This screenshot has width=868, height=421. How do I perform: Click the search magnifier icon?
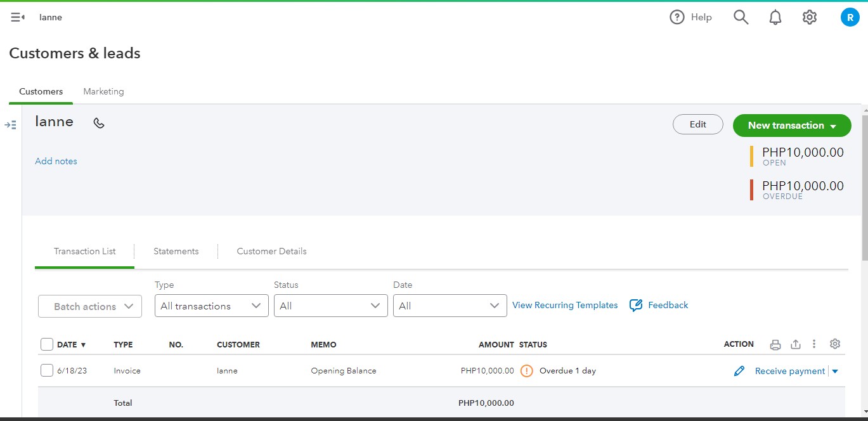(x=741, y=17)
